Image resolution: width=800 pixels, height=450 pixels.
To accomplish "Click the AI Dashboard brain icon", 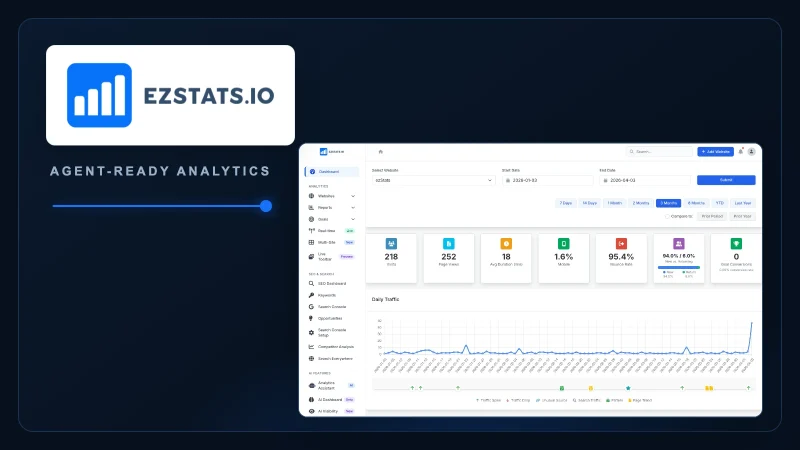I will click(x=311, y=399).
